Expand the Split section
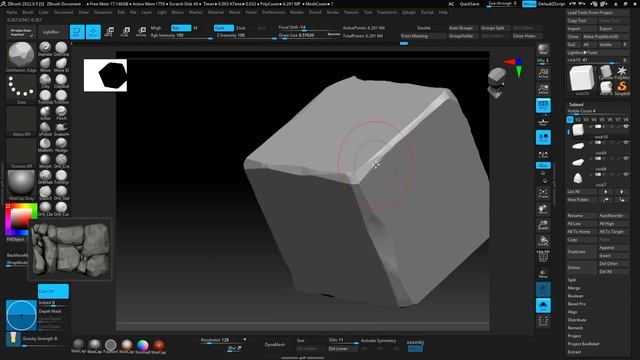Viewport: 640px width, 360px height. click(x=572, y=280)
